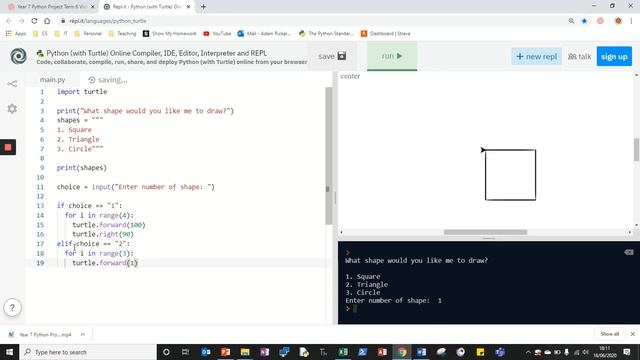Open the Windows Start menu
This screenshot has width=640, height=360.
click(9, 352)
